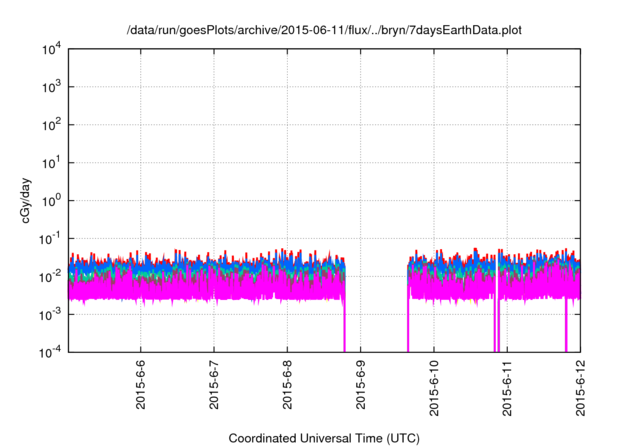Click the 10^0 y-axis tick label
The width and height of the screenshot is (640, 448).
coord(52,201)
